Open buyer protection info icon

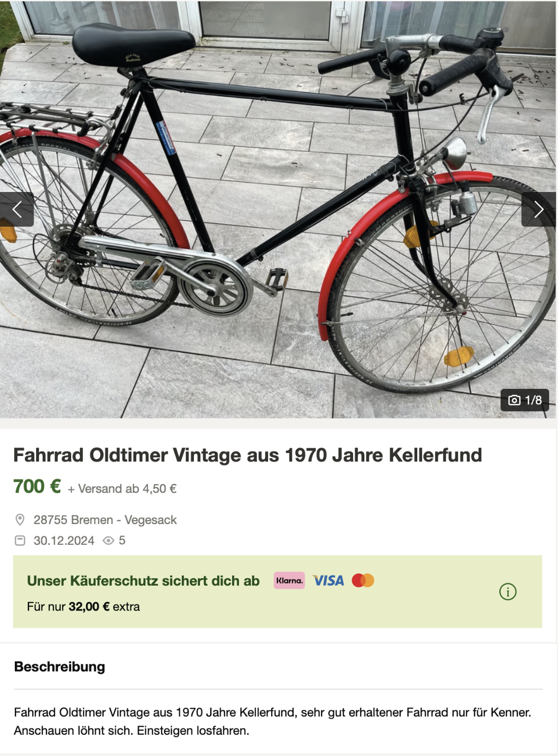click(x=508, y=591)
